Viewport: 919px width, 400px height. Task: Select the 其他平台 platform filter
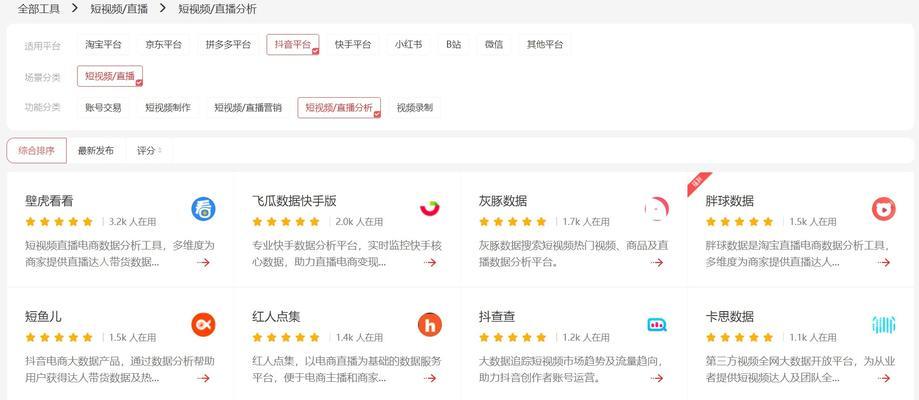545,45
